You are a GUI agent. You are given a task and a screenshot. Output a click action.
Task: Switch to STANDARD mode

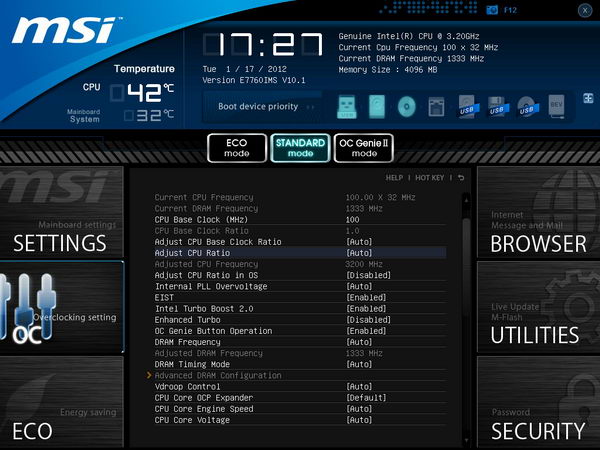[300, 148]
